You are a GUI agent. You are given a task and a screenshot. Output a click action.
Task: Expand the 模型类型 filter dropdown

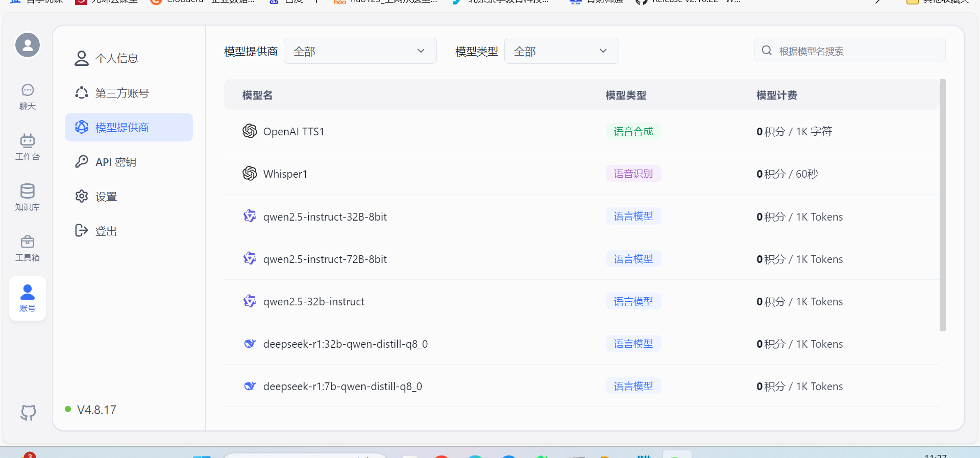pyautogui.click(x=561, y=51)
